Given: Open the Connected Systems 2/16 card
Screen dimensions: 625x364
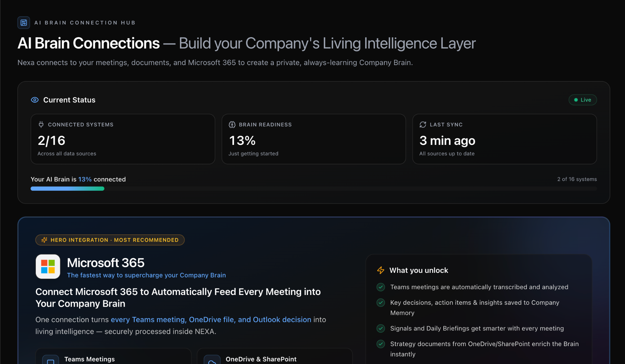Looking at the screenshot, I should tap(123, 139).
